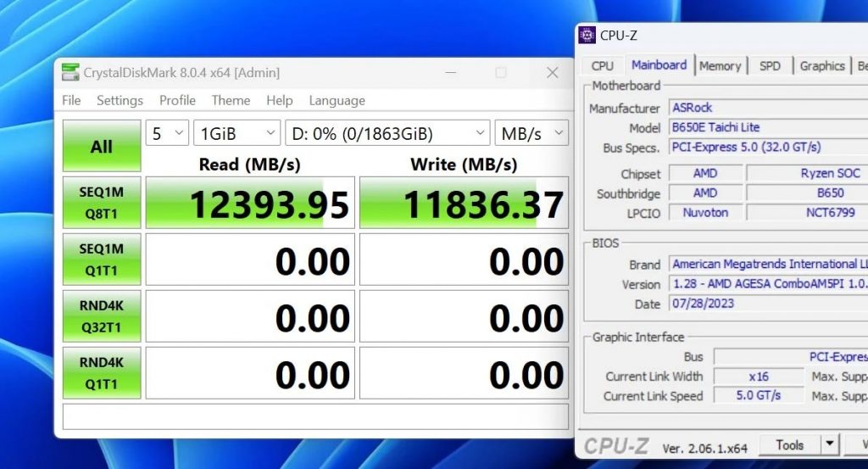Click the Write (MB/s) column header
Screen dimensions: 868x469
pos(464,165)
